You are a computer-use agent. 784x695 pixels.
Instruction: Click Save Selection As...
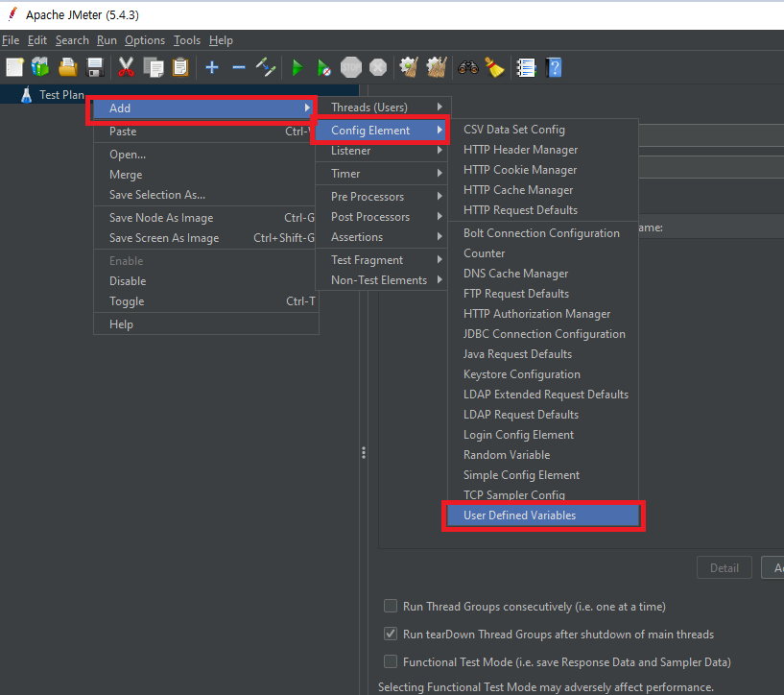pos(205,195)
